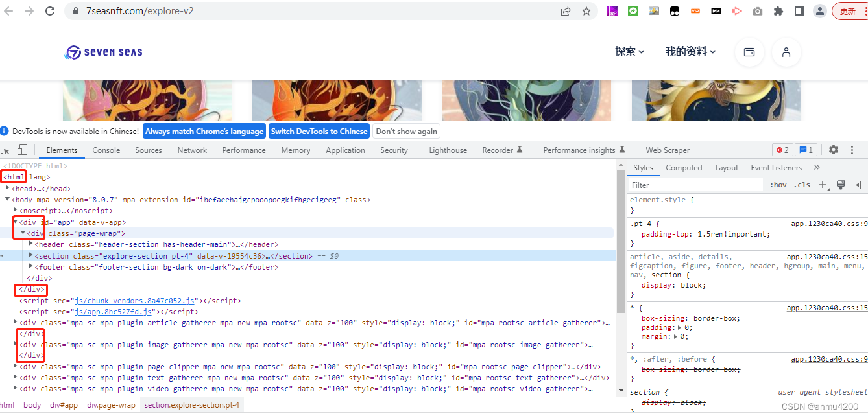Open the Tampermonkey extension icon
The width and height of the screenshot is (868, 416).
pos(675,11)
